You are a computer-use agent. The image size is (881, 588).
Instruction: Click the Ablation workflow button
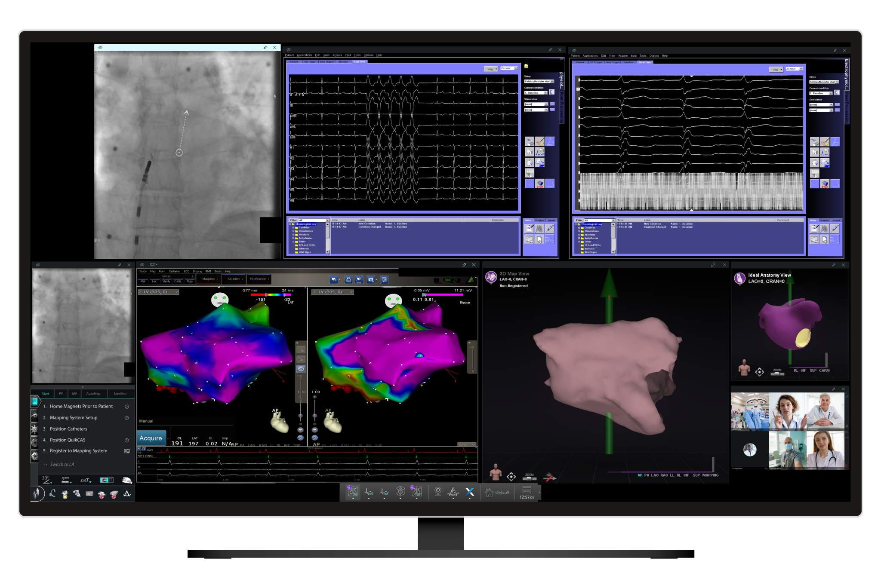[x=234, y=279]
